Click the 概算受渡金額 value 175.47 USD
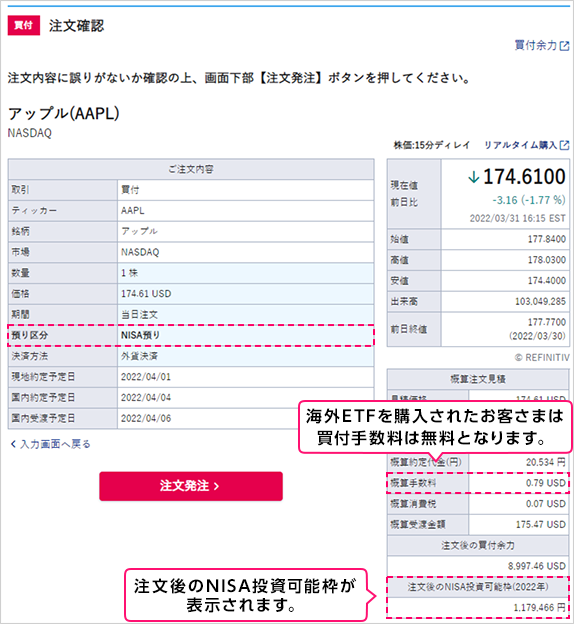The height and width of the screenshot is (624, 574). (541, 525)
